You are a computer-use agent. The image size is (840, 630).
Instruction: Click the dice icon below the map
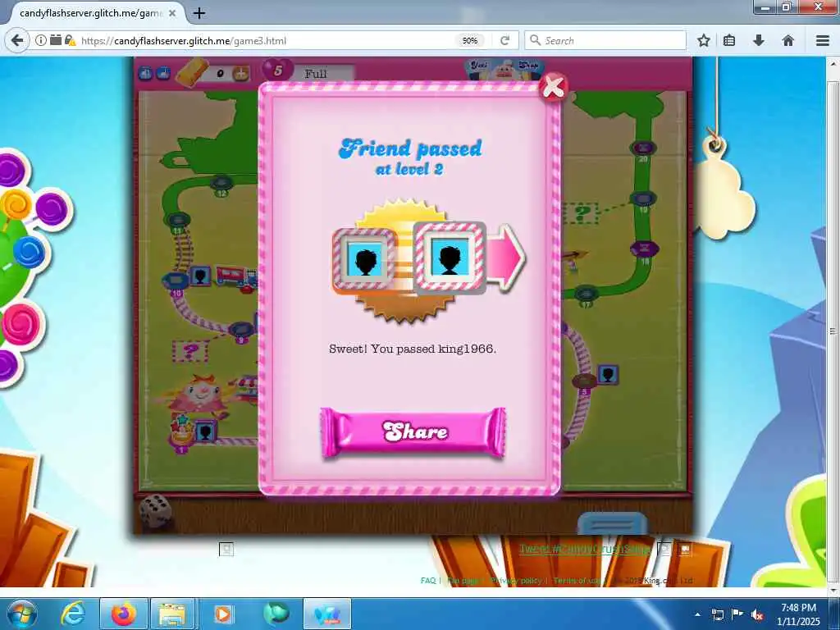click(155, 510)
